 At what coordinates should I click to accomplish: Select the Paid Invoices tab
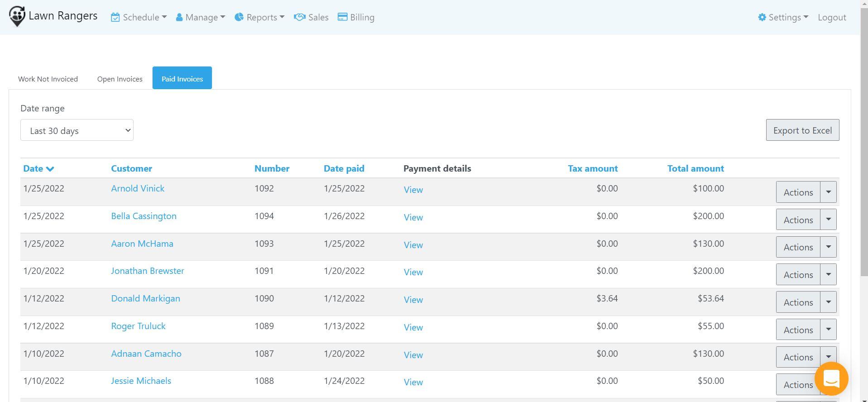click(182, 78)
